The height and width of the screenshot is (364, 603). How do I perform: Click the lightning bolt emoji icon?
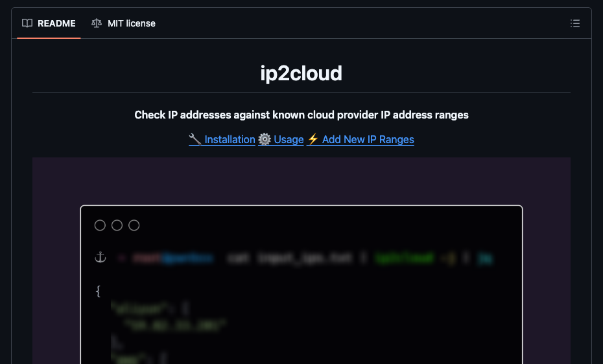(x=313, y=139)
